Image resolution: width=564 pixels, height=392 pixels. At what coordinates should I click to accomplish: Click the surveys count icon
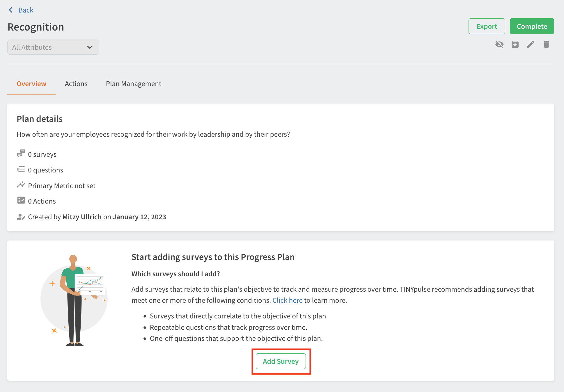click(x=21, y=154)
